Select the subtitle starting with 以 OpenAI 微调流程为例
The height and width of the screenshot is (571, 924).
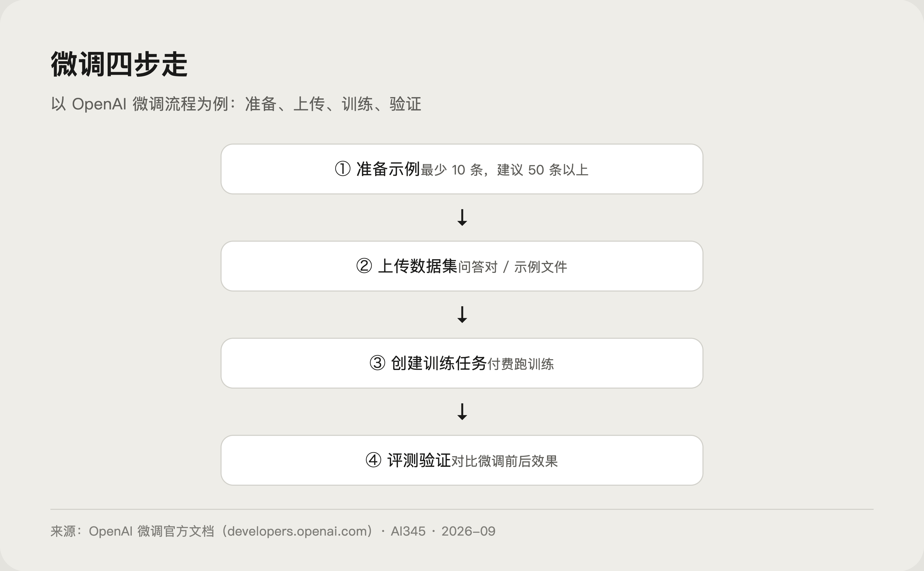tap(236, 104)
